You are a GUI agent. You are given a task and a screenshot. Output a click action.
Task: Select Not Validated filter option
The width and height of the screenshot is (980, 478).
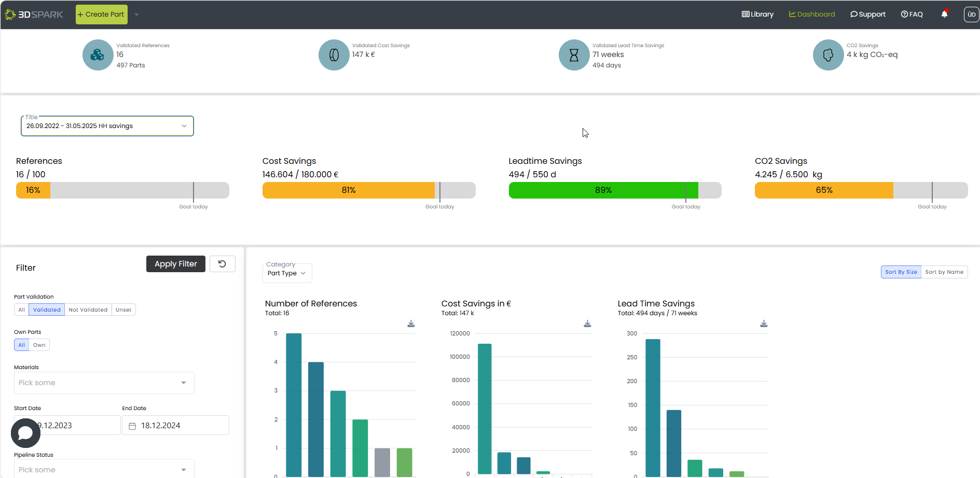pos(88,310)
